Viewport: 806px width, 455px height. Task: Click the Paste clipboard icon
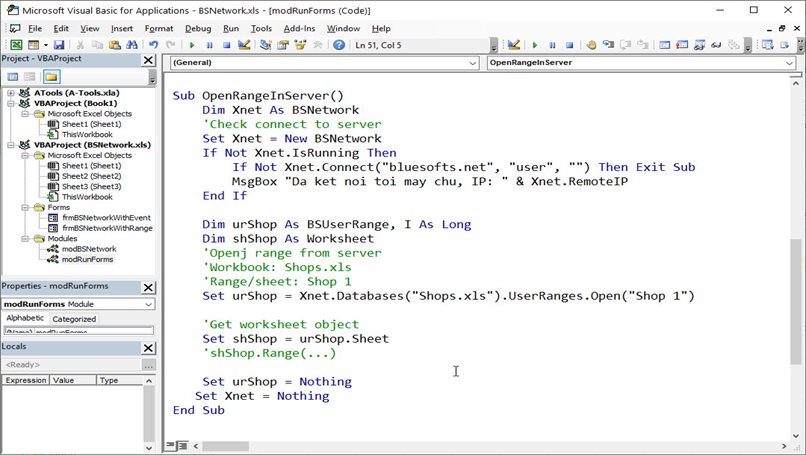115,45
